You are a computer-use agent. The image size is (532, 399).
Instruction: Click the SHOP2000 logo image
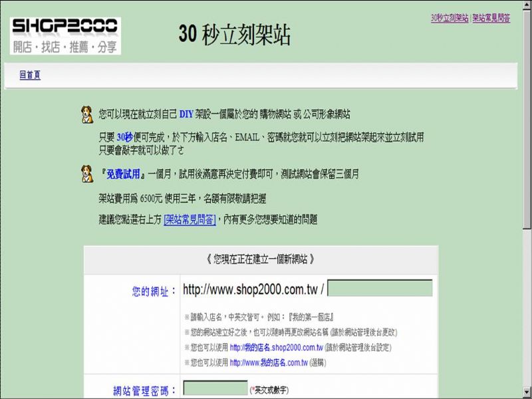click(x=65, y=36)
